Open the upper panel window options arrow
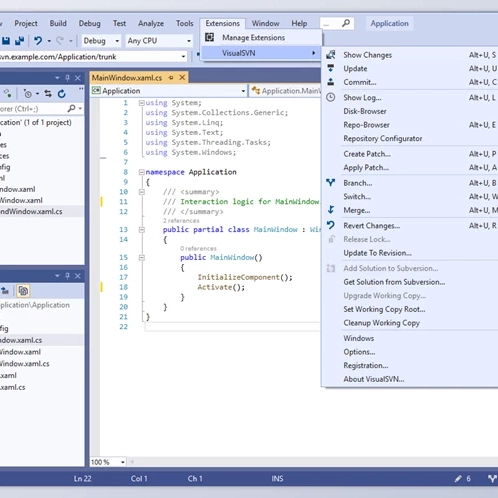The height and width of the screenshot is (498, 498). [57, 78]
